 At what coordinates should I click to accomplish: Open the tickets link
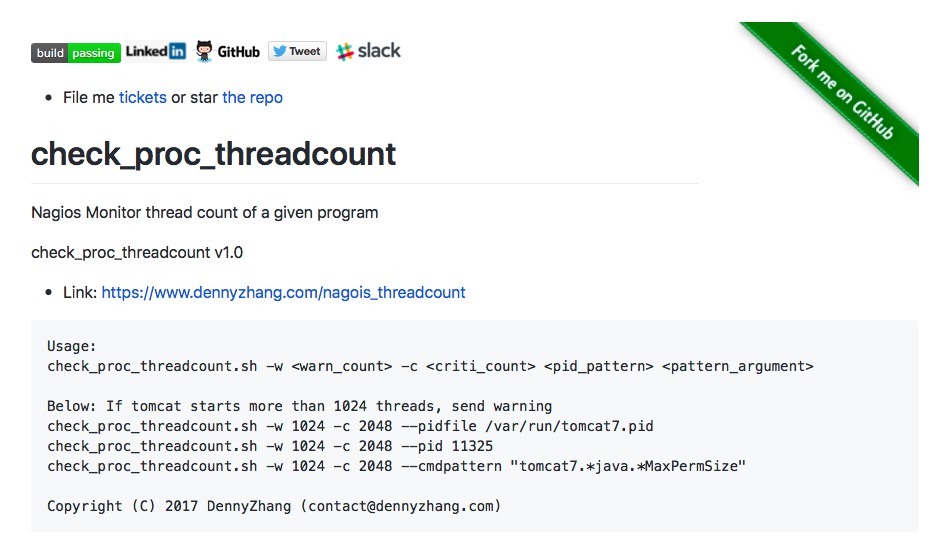point(143,97)
